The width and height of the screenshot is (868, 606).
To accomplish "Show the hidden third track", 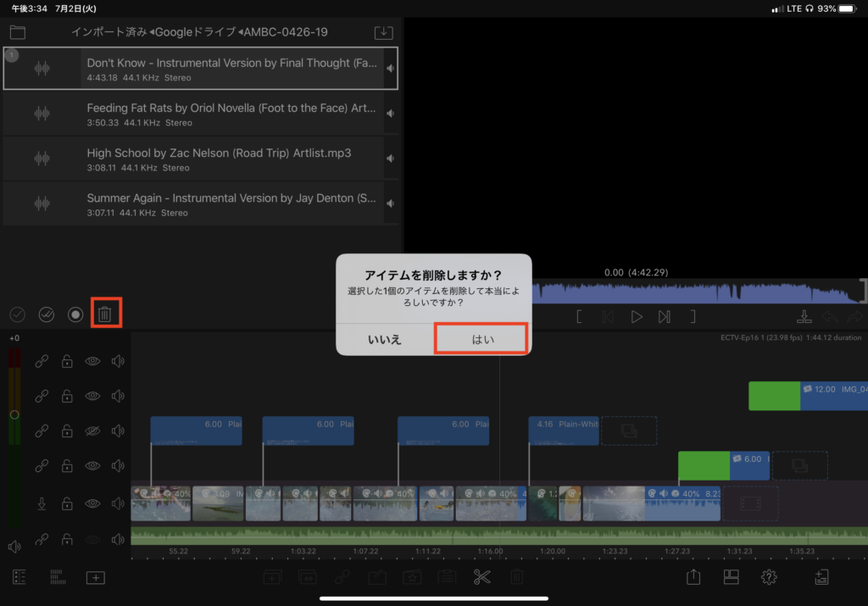I will [x=92, y=431].
